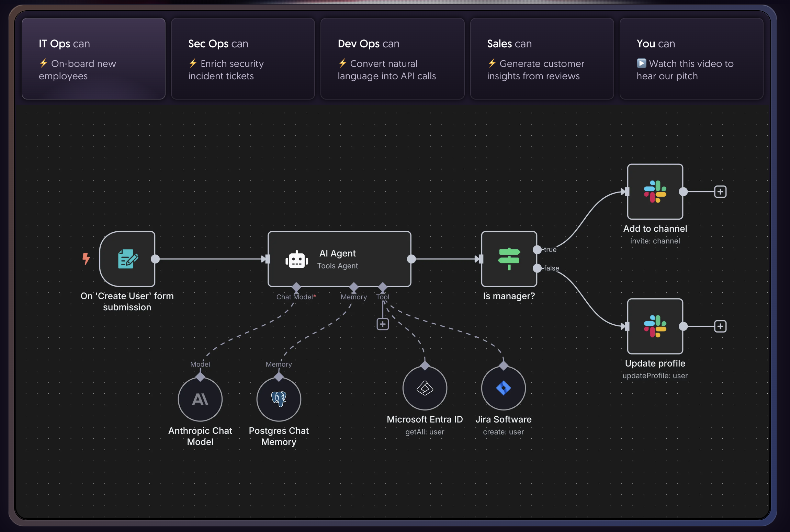Click the 'Is manager?' signpost node
The height and width of the screenshot is (532, 790).
coord(509,259)
